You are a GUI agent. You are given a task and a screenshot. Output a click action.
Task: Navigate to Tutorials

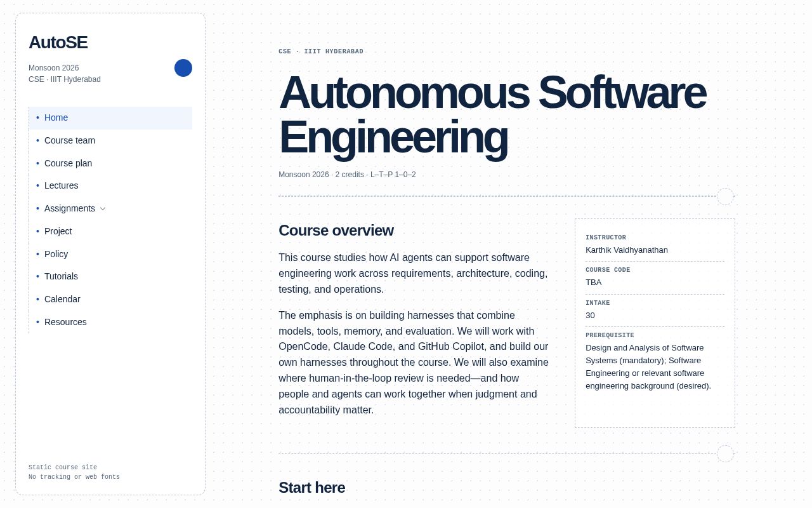(110, 276)
